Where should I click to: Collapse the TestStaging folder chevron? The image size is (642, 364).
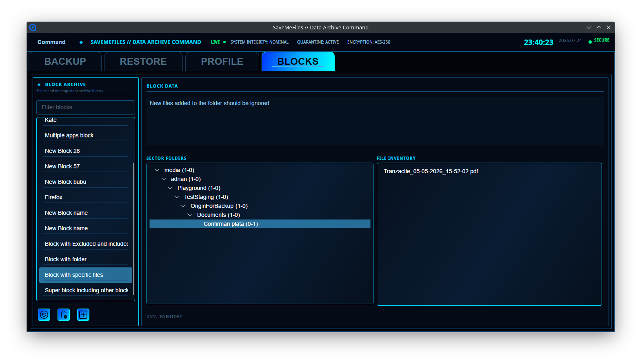(x=177, y=197)
